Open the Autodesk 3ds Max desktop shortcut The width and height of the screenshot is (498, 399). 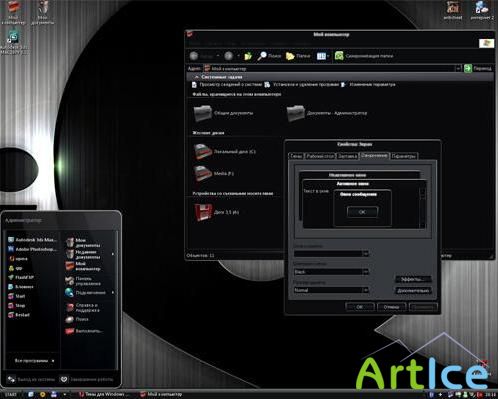pos(14,43)
